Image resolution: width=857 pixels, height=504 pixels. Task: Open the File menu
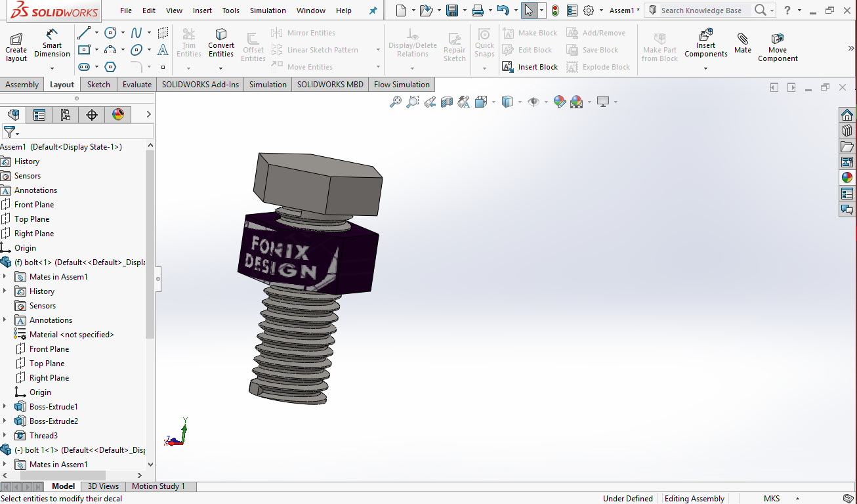[126, 10]
